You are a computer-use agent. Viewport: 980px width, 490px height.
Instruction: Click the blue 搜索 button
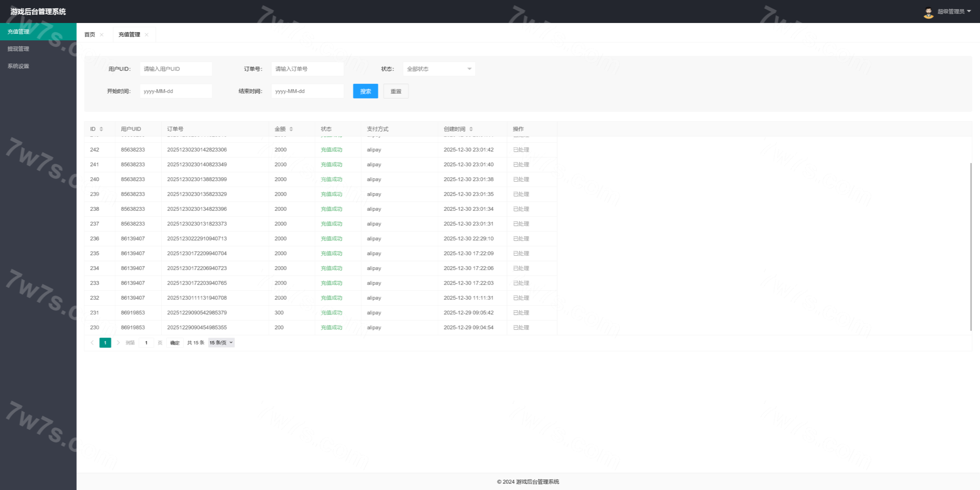click(x=365, y=91)
